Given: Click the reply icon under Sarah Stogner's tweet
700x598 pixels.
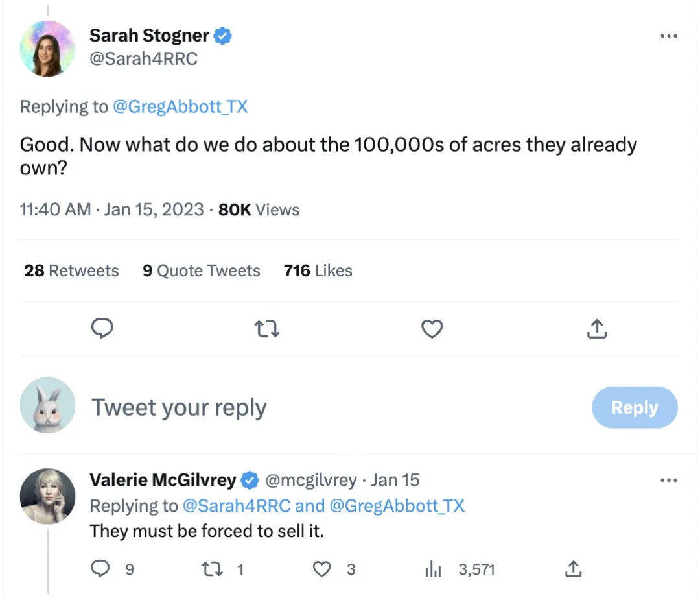Looking at the screenshot, I should click(x=102, y=329).
